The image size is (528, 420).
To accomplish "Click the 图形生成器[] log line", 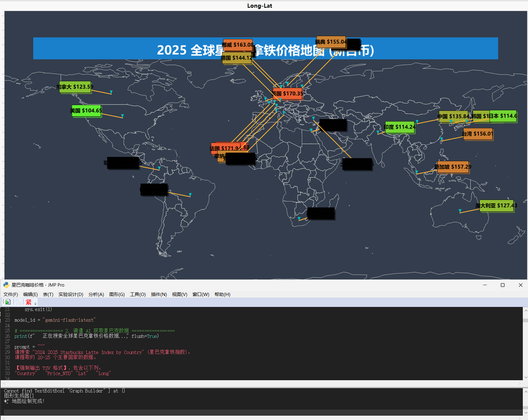I will click(19, 396).
